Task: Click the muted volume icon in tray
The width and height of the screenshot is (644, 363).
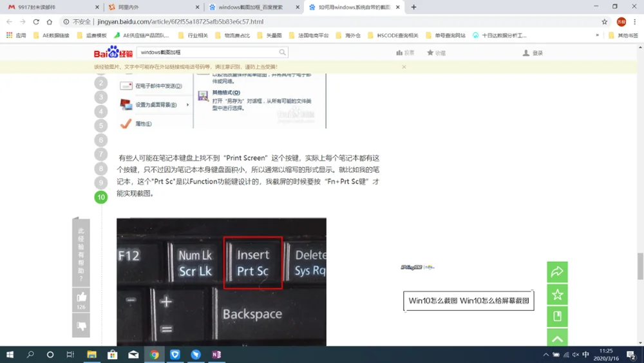Action: coord(576,355)
